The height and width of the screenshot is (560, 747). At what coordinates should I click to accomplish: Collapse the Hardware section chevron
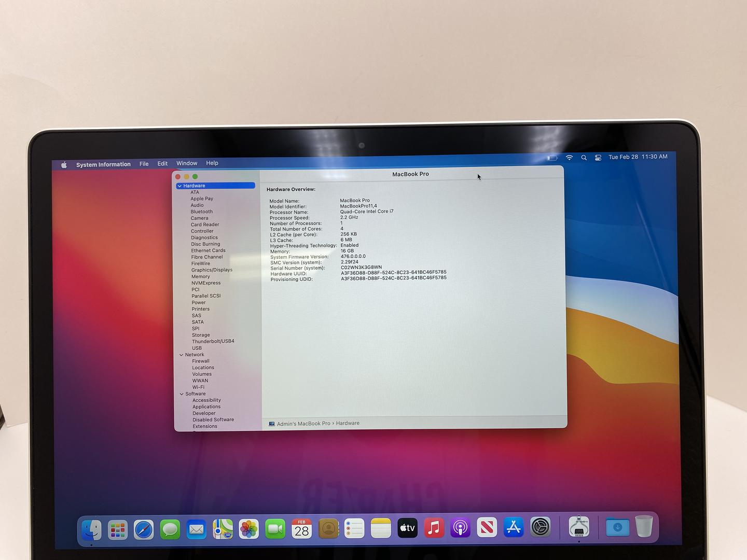click(179, 186)
